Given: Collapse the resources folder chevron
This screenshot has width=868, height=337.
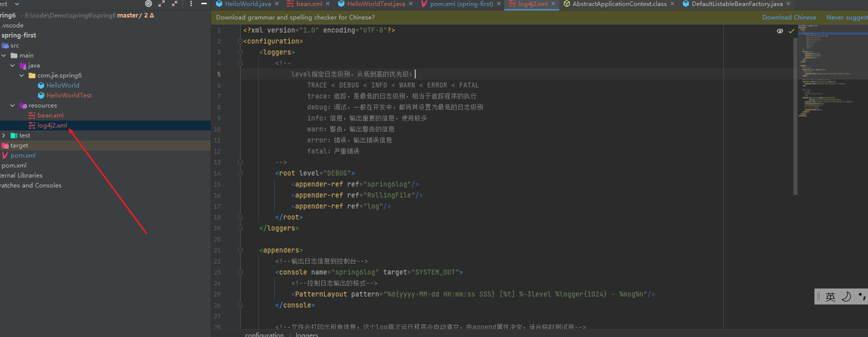Looking at the screenshot, I should tap(13, 105).
